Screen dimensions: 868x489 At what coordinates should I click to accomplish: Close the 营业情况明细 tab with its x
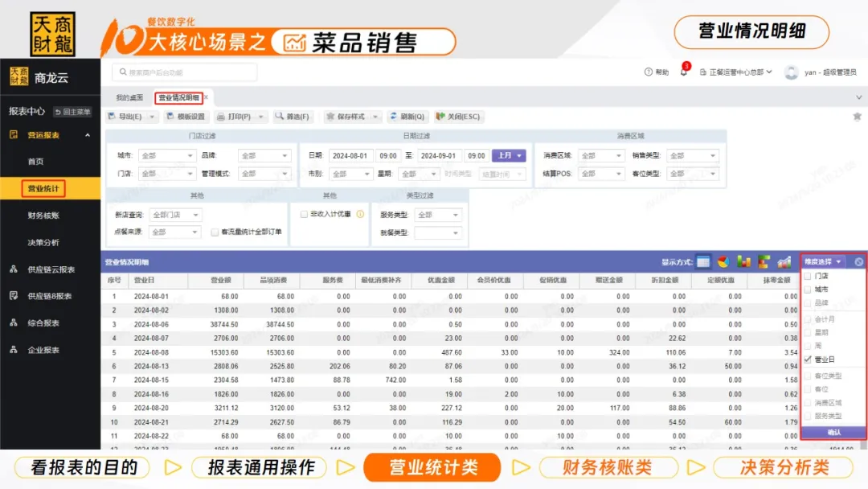(x=206, y=97)
